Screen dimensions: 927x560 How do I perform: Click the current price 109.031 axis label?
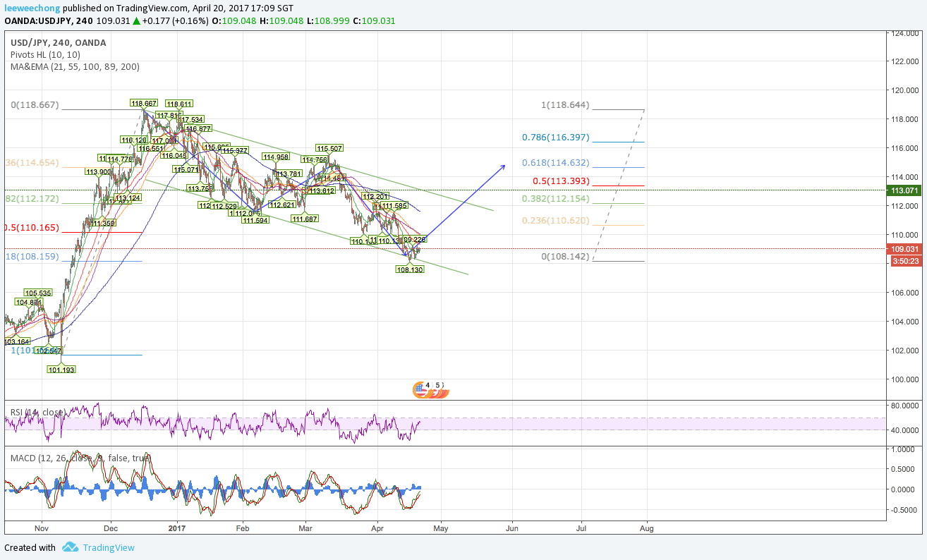[903, 249]
